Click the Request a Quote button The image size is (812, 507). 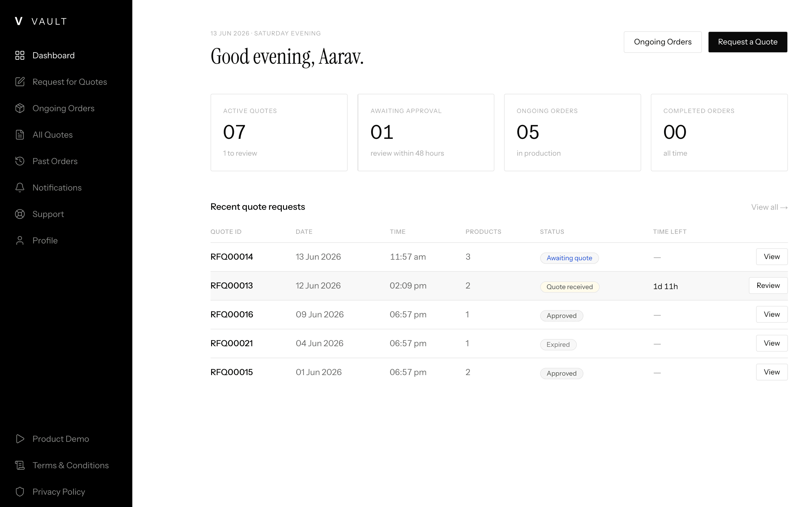click(x=748, y=42)
